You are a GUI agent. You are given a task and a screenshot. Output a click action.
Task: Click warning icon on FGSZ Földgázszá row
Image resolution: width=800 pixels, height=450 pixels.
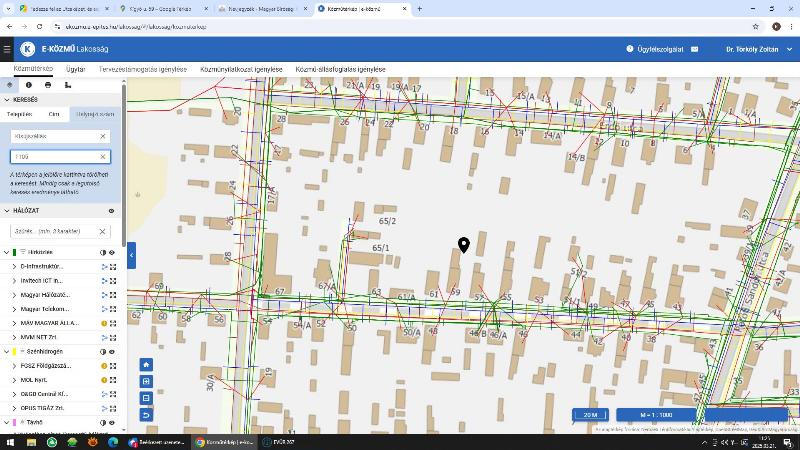click(104, 366)
